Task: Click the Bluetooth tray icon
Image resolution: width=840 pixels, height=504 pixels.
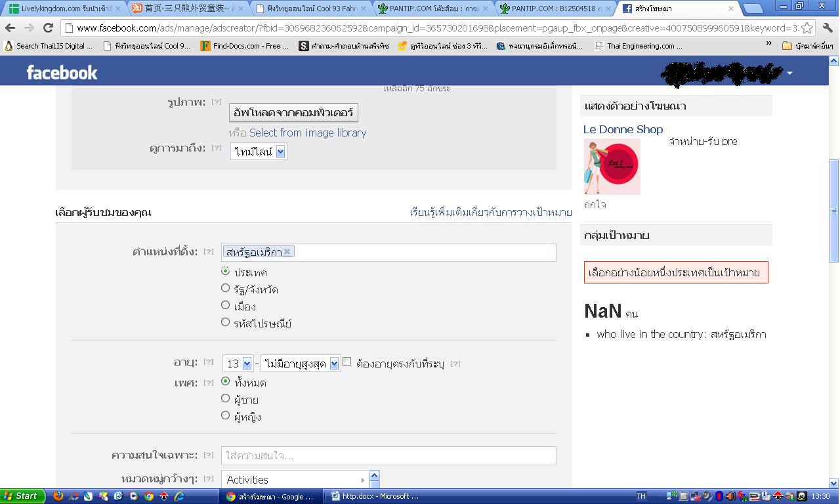Action: pos(719,496)
